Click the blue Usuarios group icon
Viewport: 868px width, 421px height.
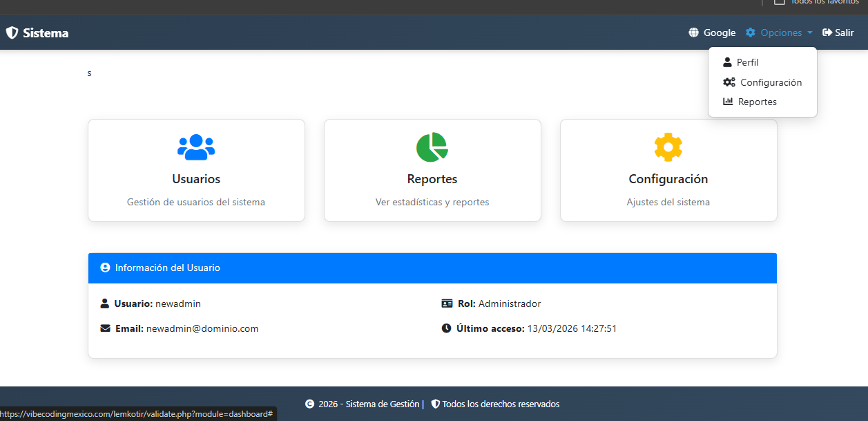coord(196,147)
